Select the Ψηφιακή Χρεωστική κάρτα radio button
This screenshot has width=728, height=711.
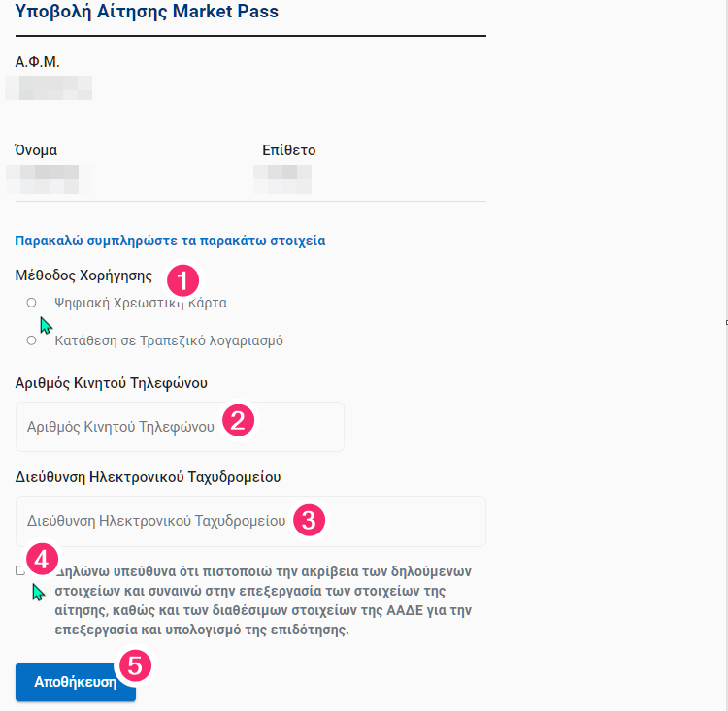coord(31,303)
